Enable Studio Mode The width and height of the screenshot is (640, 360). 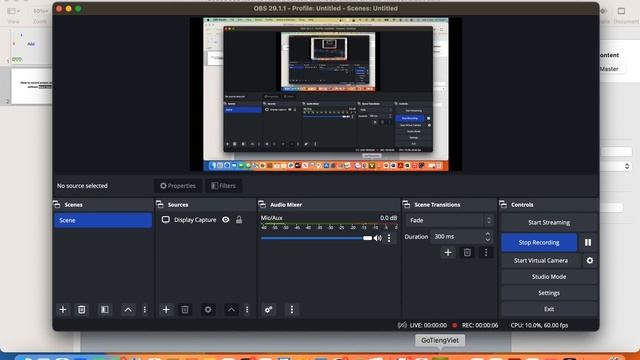point(549,277)
